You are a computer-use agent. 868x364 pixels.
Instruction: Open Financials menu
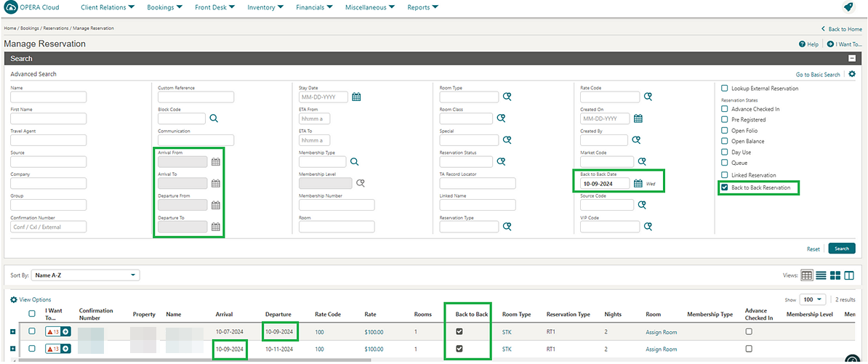pyautogui.click(x=315, y=7)
